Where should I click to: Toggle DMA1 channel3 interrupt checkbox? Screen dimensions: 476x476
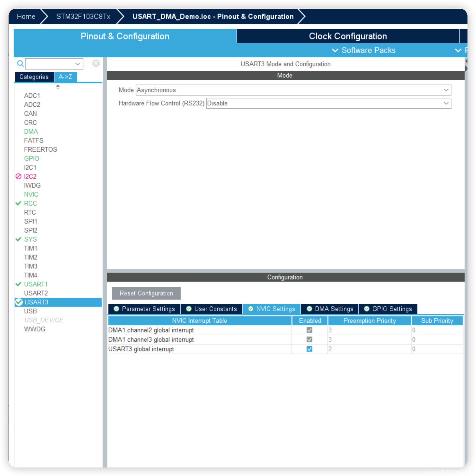pyautogui.click(x=309, y=339)
